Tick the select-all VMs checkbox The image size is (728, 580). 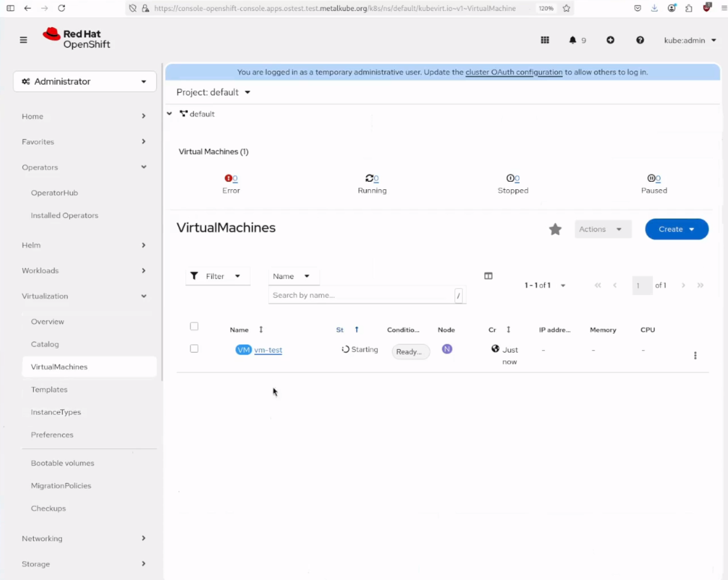(194, 326)
